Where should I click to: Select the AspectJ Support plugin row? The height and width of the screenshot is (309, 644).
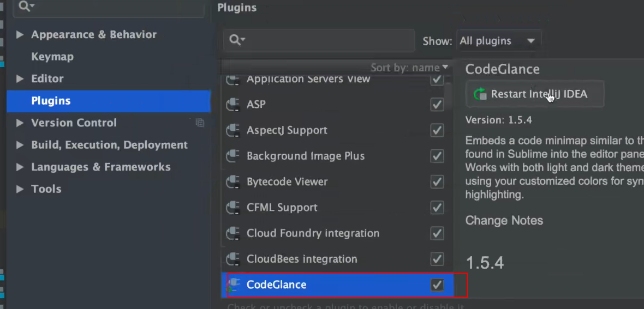pyautogui.click(x=337, y=130)
